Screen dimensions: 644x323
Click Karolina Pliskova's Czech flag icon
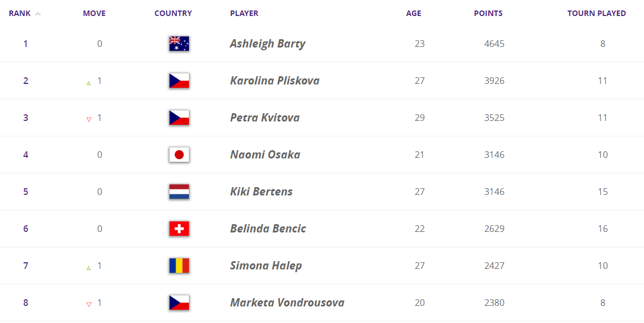[179, 81]
